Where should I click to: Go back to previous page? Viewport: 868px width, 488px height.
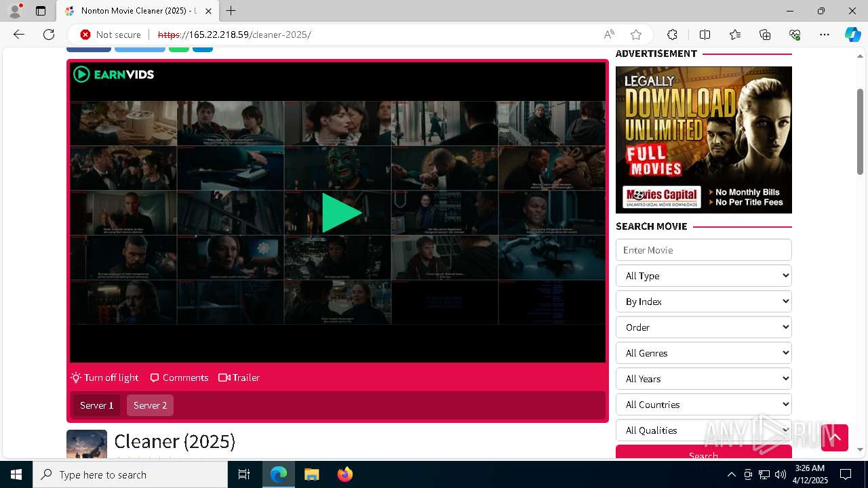click(x=19, y=35)
